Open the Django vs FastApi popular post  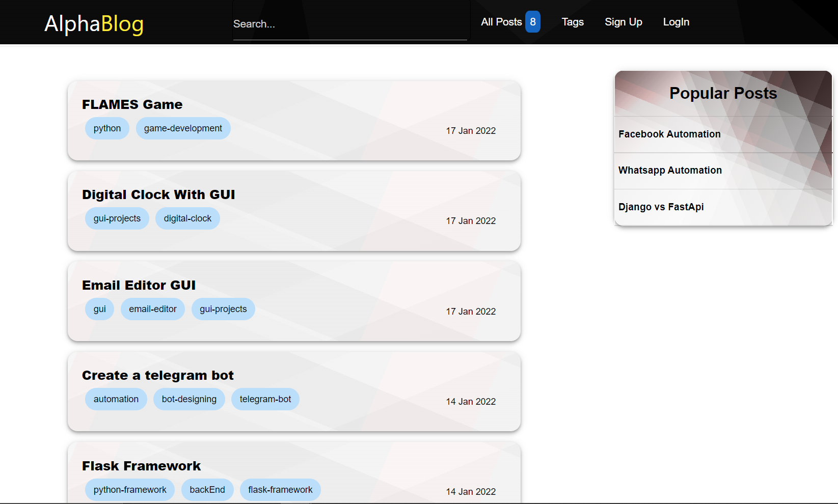point(661,207)
